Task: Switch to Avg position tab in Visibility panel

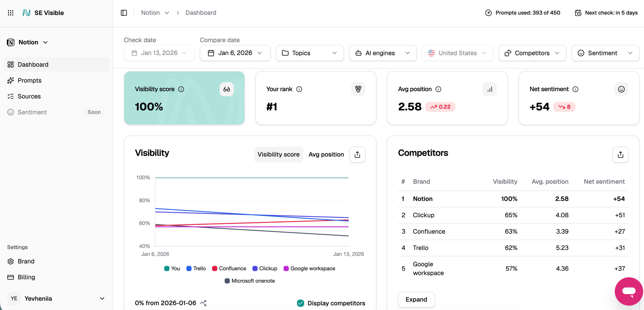Action: [326, 154]
